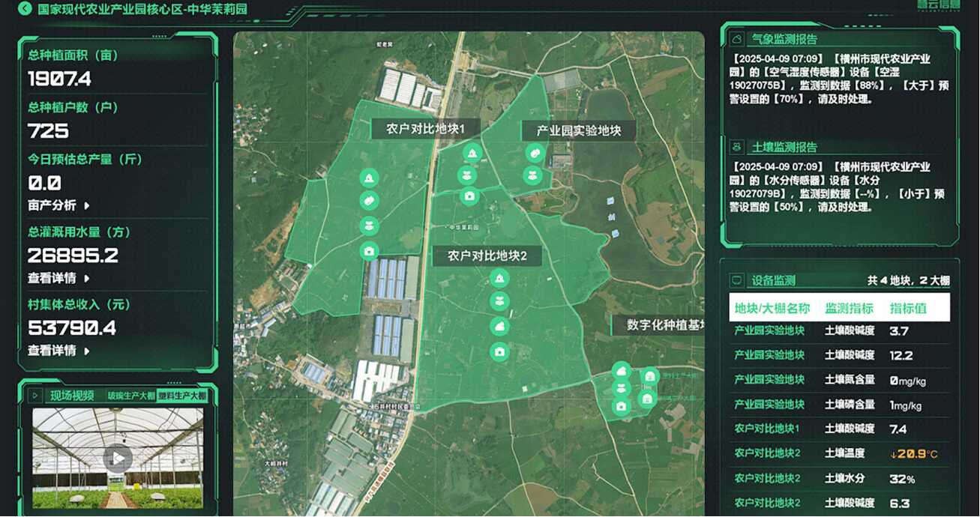Click the 设备监测 monitor header icon
The height and width of the screenshot is (517, 980).
click(x=738, y=281)
